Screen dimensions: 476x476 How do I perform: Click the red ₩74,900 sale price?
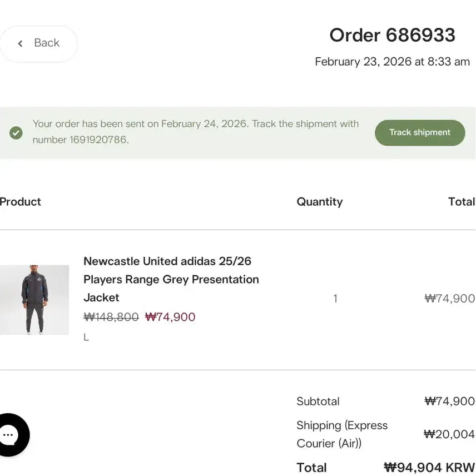click(x=170, y=318)
